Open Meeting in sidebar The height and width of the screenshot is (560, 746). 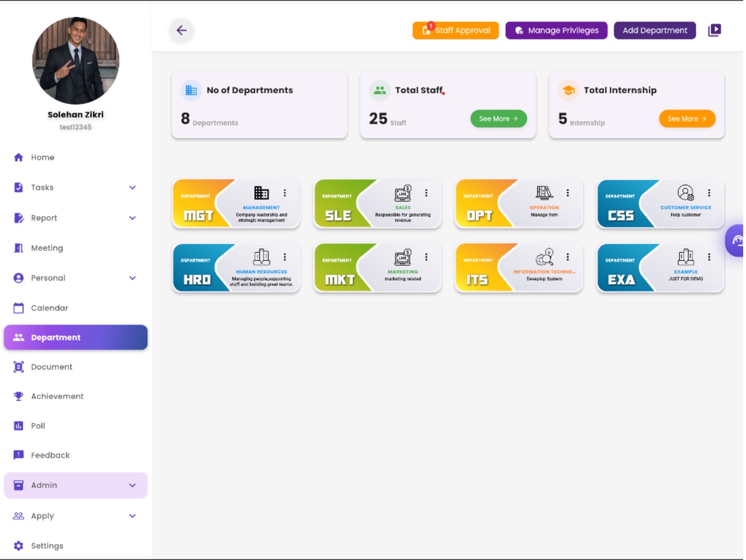[76, 248]
